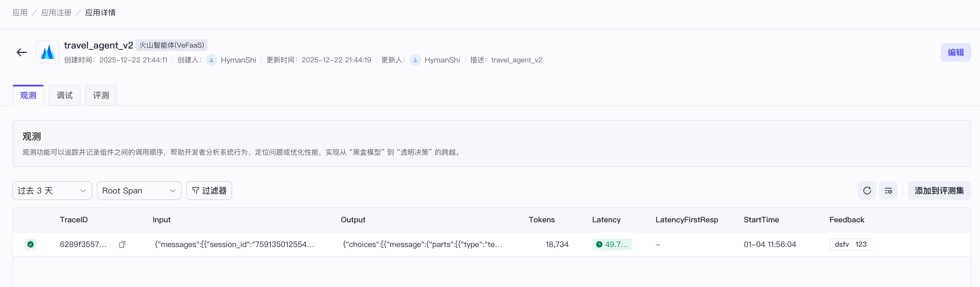Click the Input column header
Screen dimensions: 980x287
click(162, 220)
